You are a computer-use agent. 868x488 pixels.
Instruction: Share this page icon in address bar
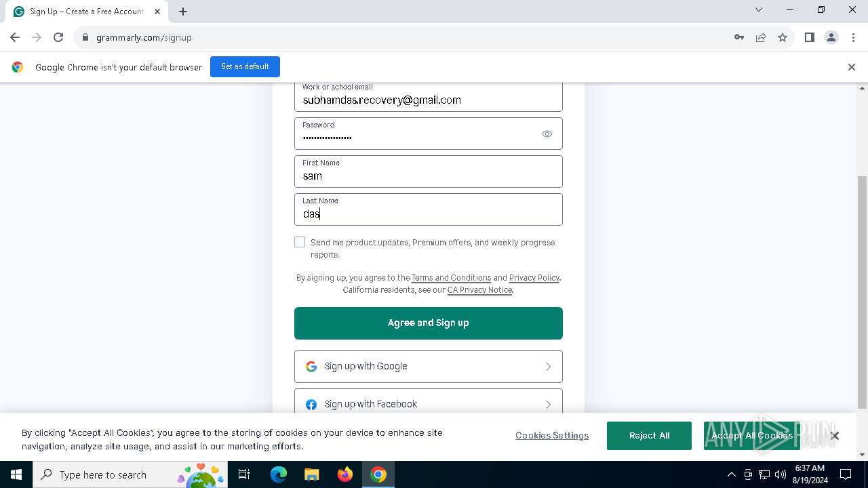tap(761, 37)
